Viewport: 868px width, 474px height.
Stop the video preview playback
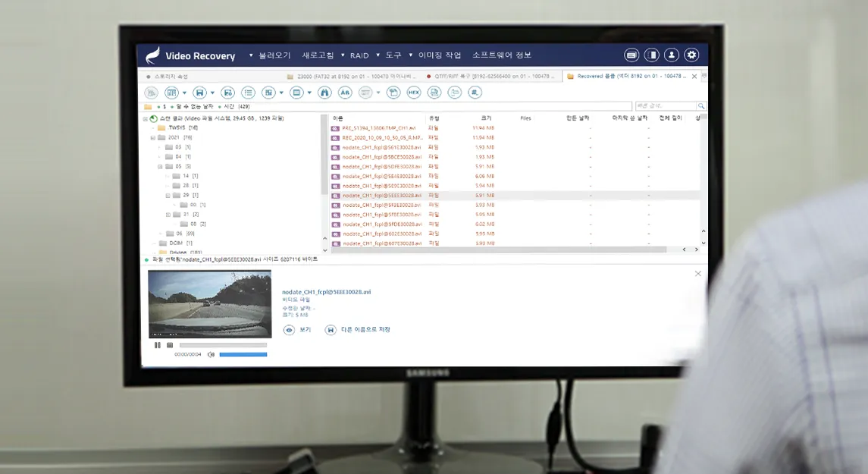coord(170,345)
